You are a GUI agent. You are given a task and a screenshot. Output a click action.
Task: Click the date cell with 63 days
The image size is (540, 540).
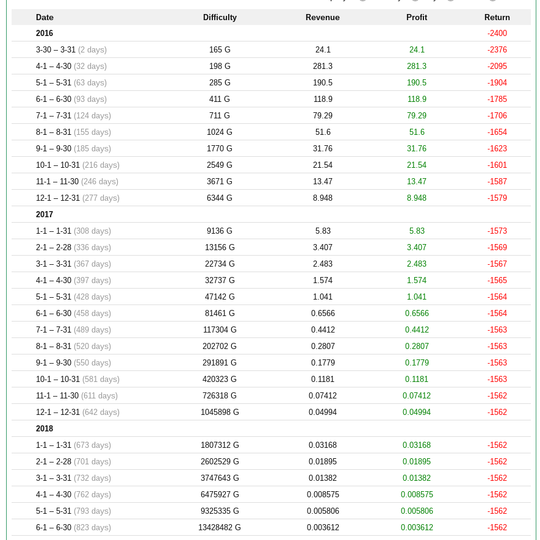[71, 83]
